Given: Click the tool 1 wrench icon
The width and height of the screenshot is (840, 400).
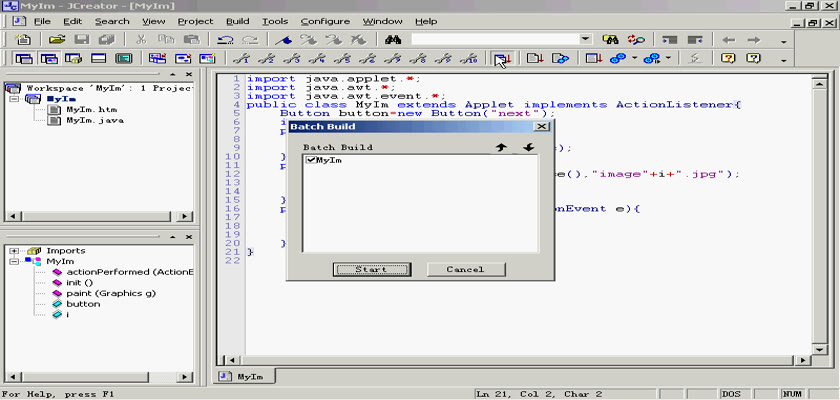Looking at the screenshot, I should (x=243, y=58).
